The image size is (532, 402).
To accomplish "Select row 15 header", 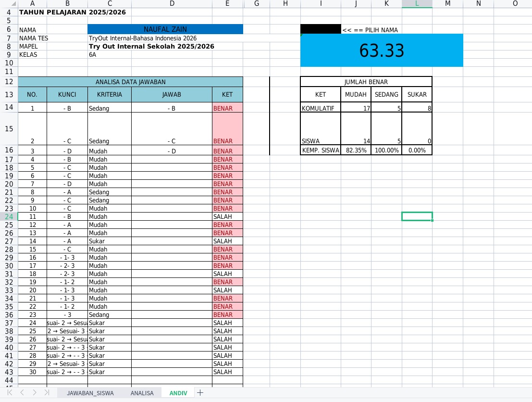I will (x=9, y=129).
